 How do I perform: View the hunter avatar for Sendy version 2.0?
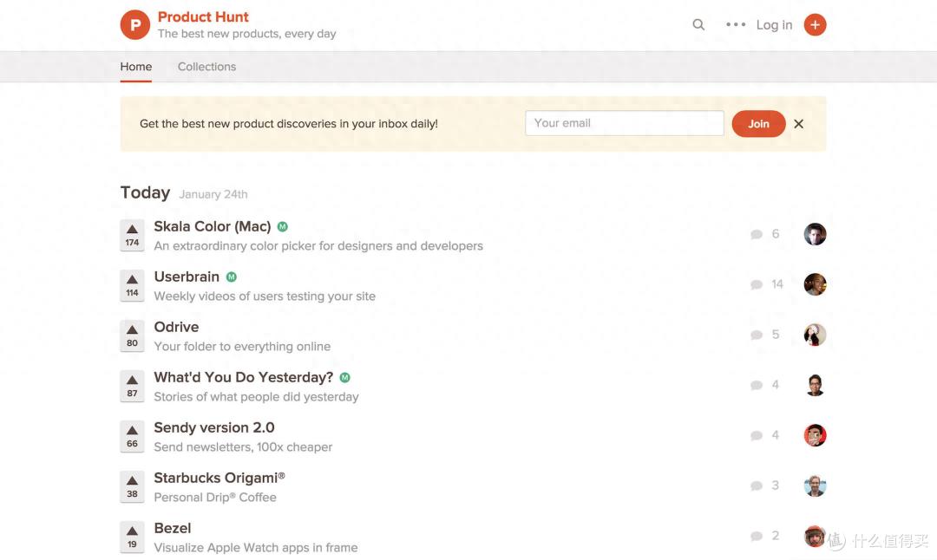pos(815,435)
